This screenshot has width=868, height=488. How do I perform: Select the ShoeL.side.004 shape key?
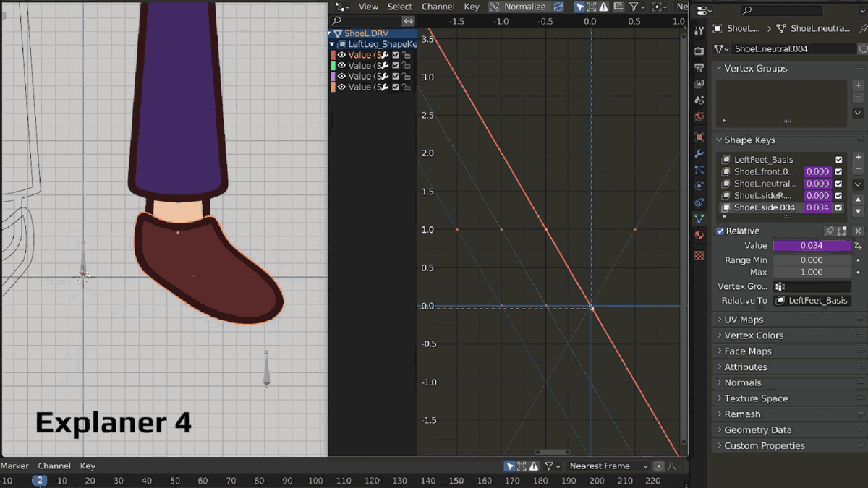click(x=764, y=207)
